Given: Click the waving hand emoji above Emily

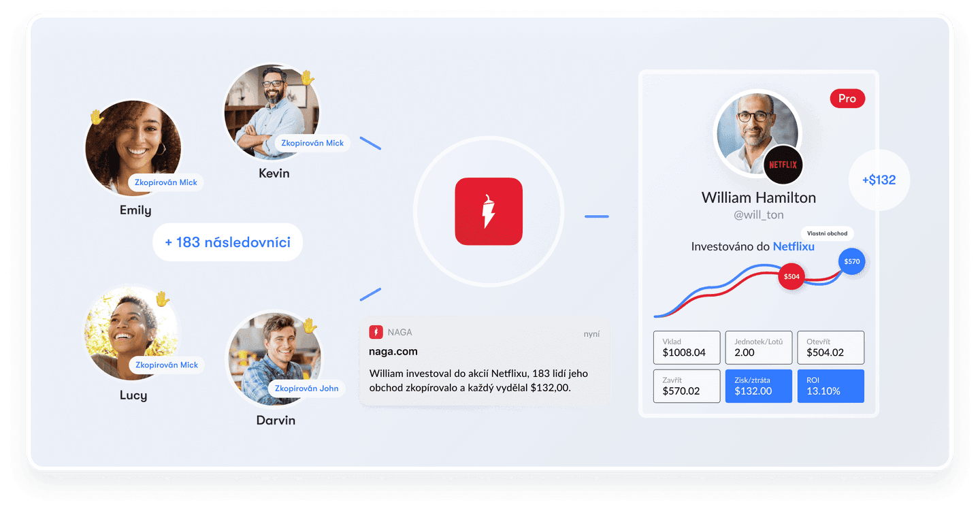Looking at the screenshot, I should click(97, 117).
